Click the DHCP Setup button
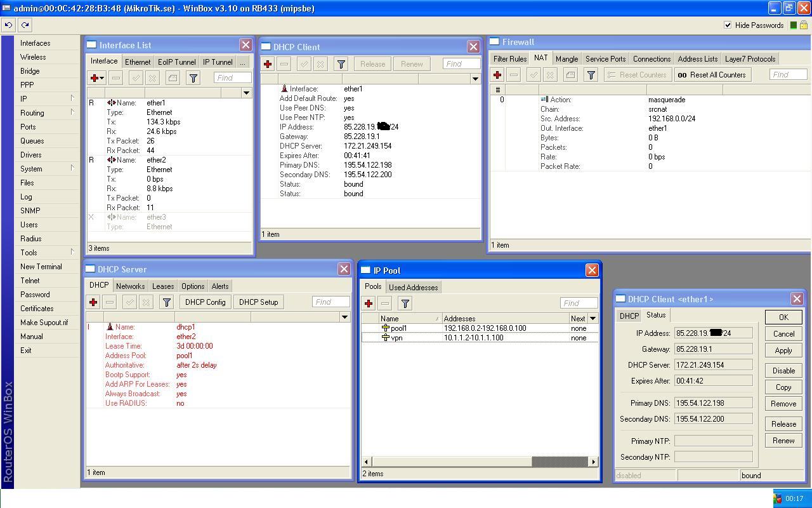 (258, 302)
